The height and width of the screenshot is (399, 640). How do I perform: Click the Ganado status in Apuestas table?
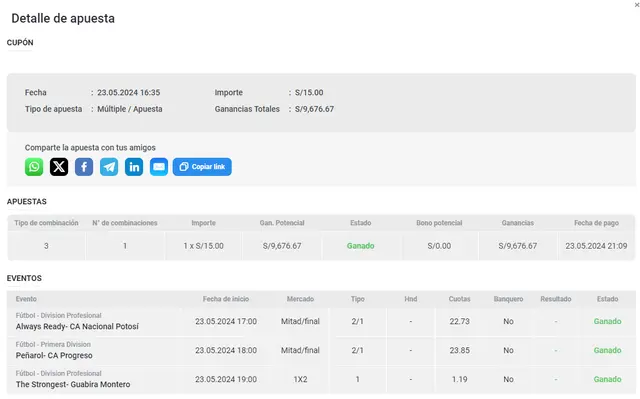click(x=360, y=246)
